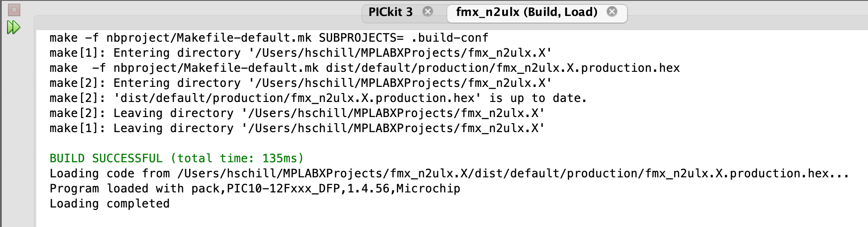Screen dimensions: 868x227
Task: Click the 'Loading code from' output line
Action: point(449,173)
